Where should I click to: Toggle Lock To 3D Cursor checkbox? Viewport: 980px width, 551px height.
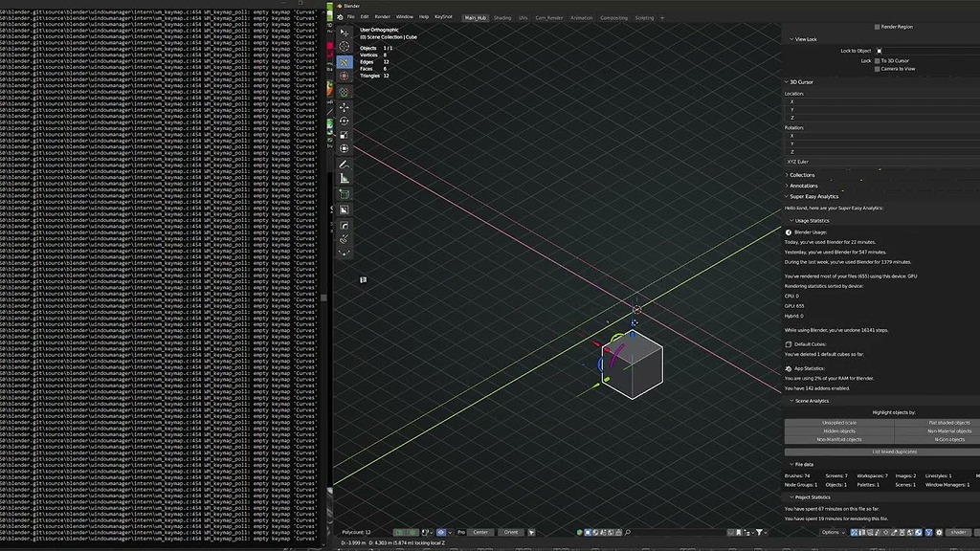coord(877,60)
